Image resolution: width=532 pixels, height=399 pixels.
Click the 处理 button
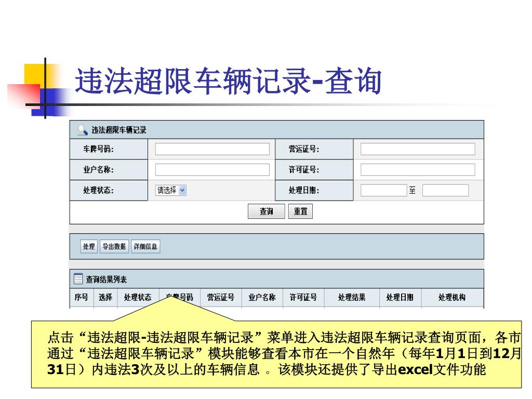[89, 246]
